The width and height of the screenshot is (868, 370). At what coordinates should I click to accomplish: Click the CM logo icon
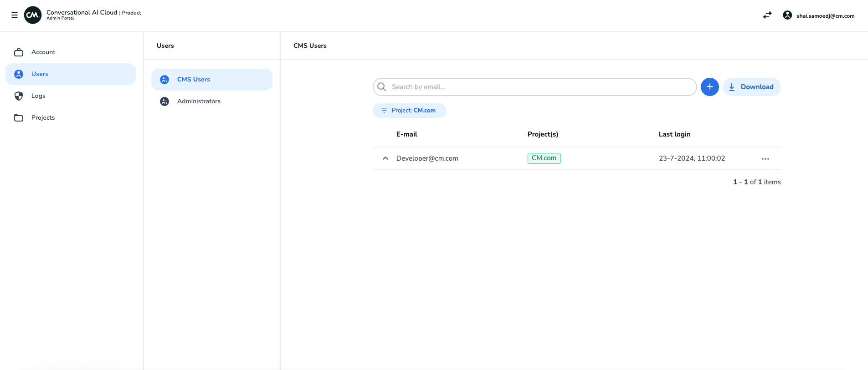click(32, 15)
